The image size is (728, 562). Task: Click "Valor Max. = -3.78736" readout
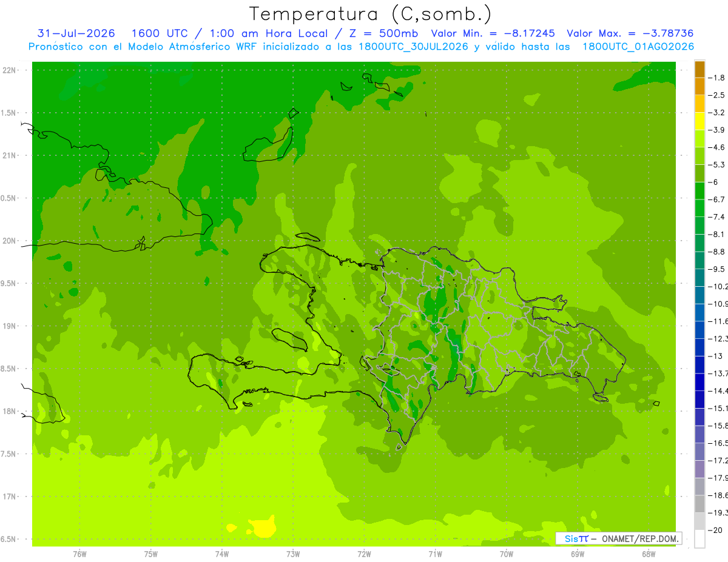pyautogui.click(x=630, y=33)
